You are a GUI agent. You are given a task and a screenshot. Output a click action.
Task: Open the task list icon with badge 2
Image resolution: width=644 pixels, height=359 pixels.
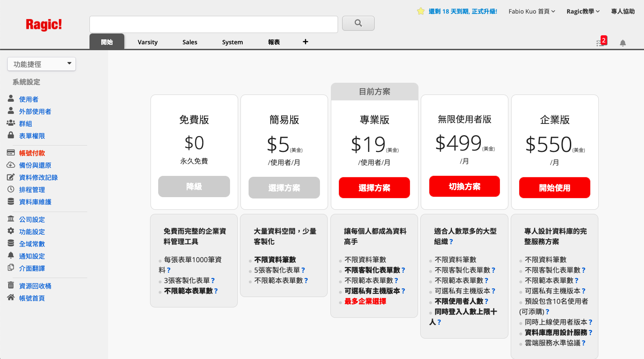click(600, 43)
